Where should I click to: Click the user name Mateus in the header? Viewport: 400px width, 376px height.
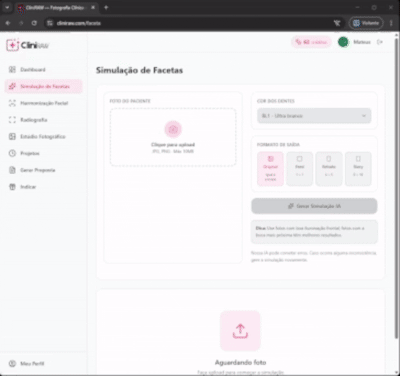(x=362, y=42)
